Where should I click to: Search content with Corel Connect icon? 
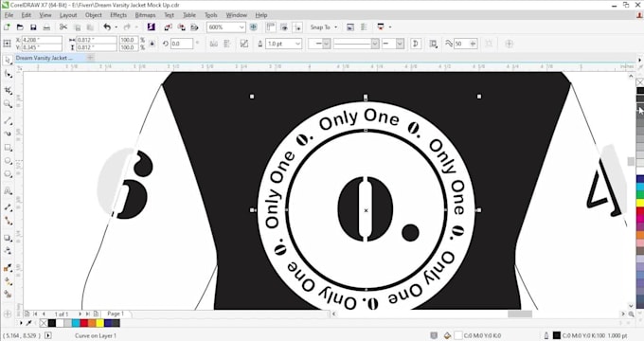pyautogui.click(x=152, y=27)
